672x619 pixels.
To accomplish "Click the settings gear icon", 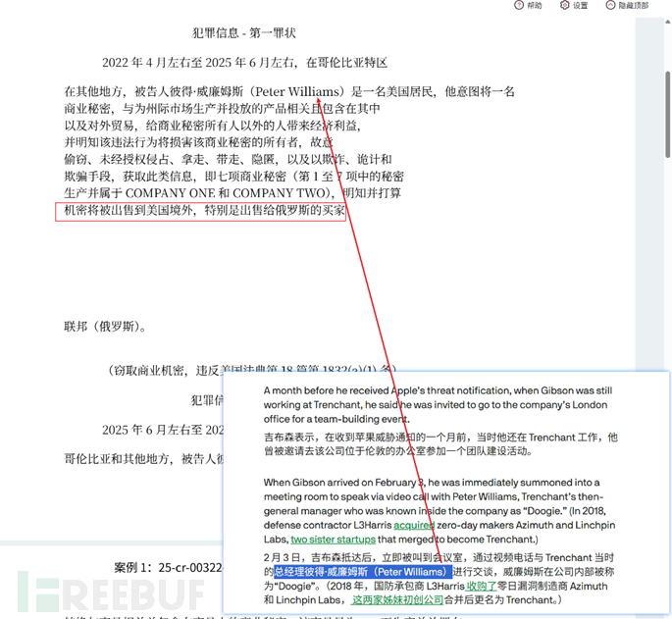I will coord(565,5).
